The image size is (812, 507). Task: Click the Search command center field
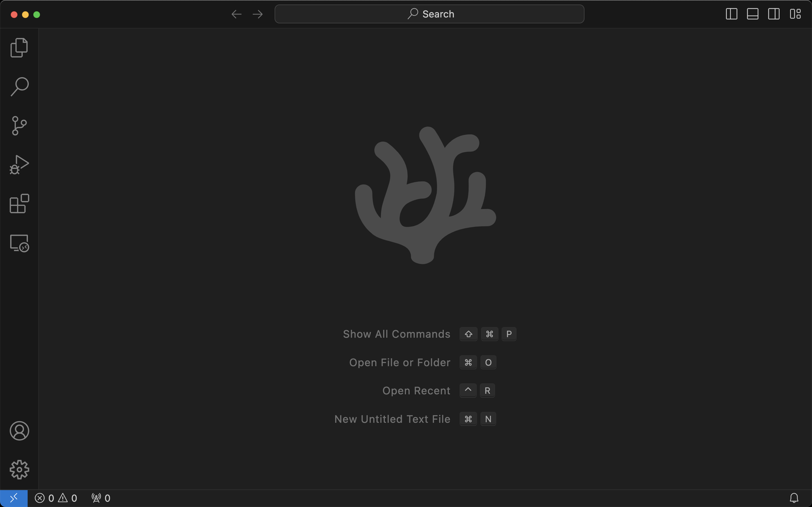(x=429, y=14)
